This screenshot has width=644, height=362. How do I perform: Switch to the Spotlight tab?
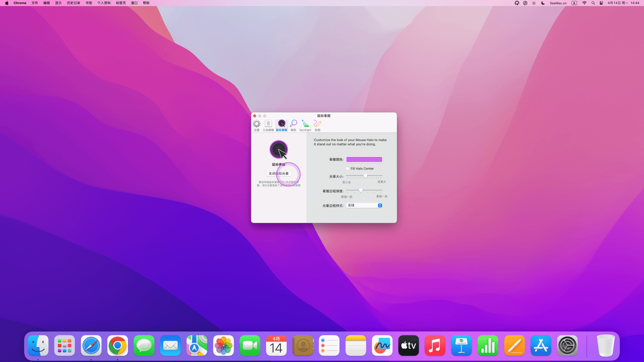pyautogui.click(x=305, y=125)
